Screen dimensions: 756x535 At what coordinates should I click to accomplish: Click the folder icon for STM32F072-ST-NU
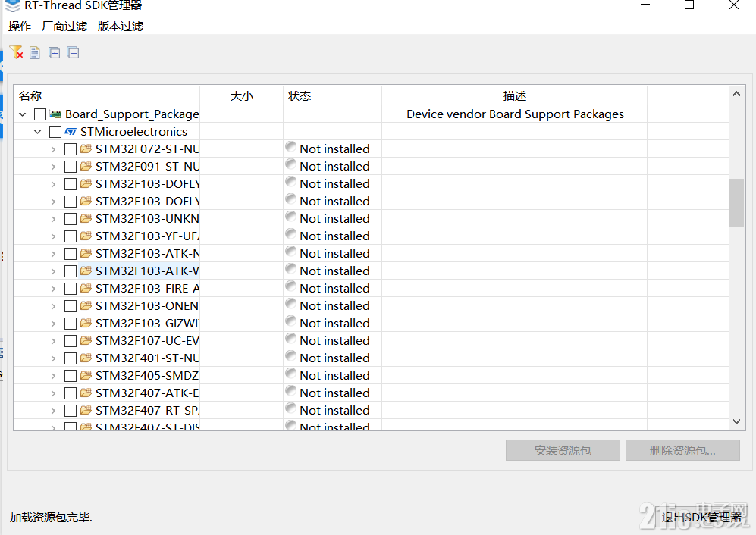pos(86,149)
